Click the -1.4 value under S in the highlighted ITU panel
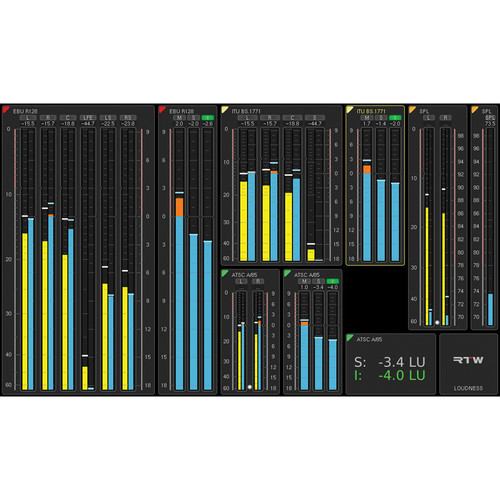500x500 pixels. tap(381, 124)
